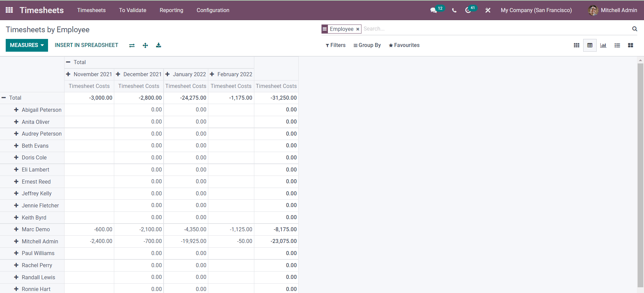Open the Configuration menu
Image resolution: width=644 pixels, height=293 pixels.
click(x=213, y=10)
